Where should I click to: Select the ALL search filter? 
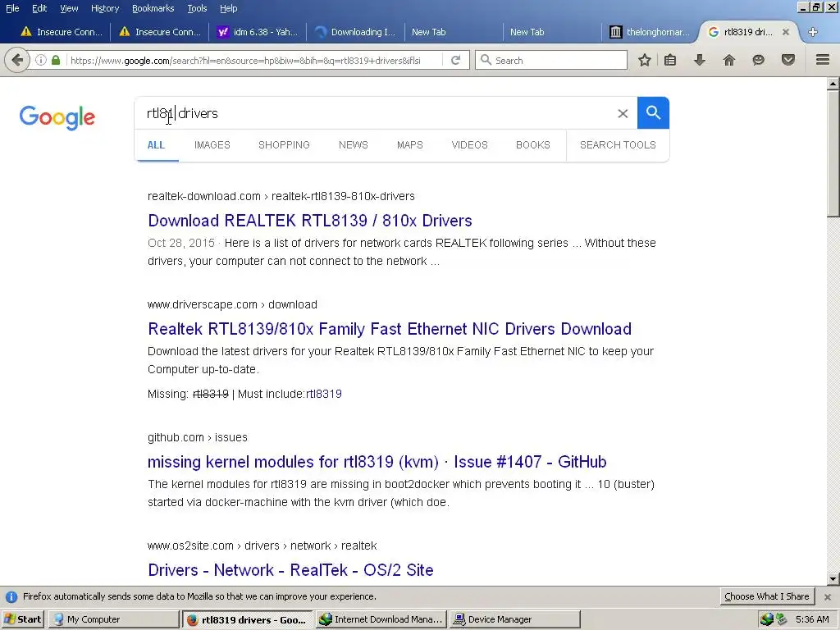click(156, 145)
